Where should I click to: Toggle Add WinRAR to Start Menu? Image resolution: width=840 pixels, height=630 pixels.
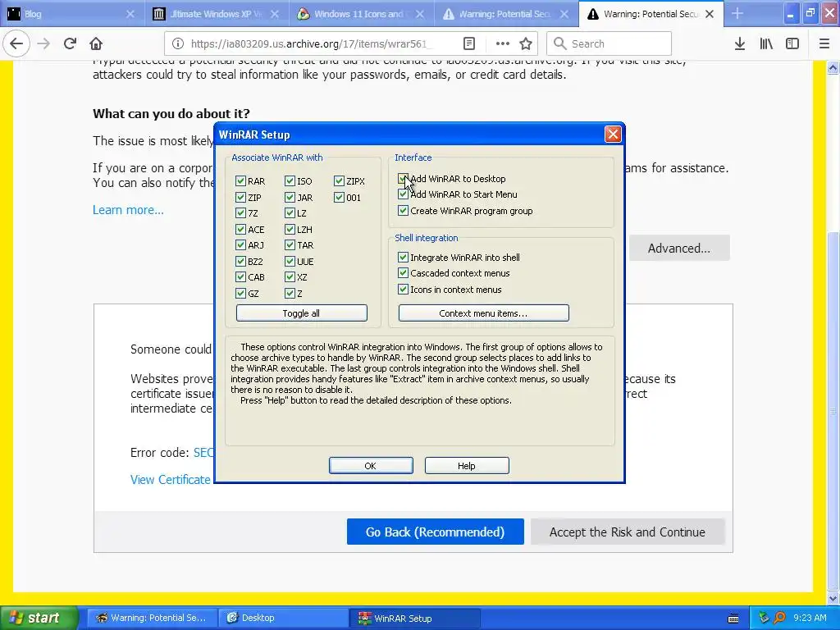pyautogui.click(x=404, y=194)
